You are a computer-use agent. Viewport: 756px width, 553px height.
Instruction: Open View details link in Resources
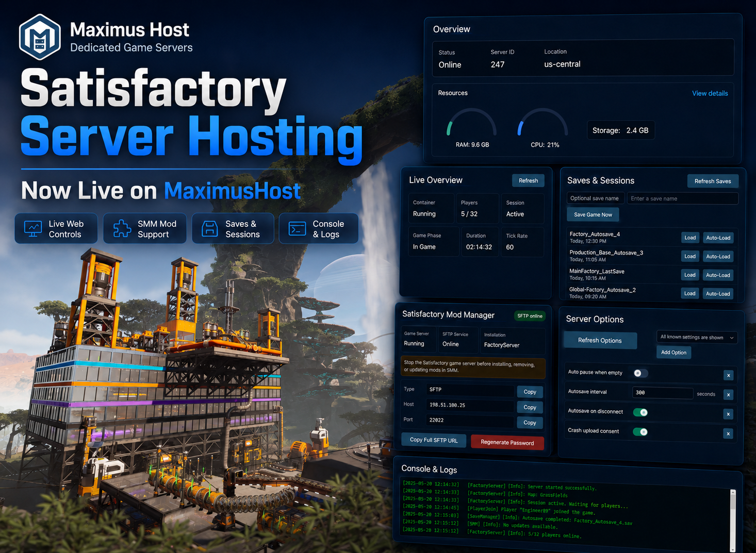coord(710,93)
